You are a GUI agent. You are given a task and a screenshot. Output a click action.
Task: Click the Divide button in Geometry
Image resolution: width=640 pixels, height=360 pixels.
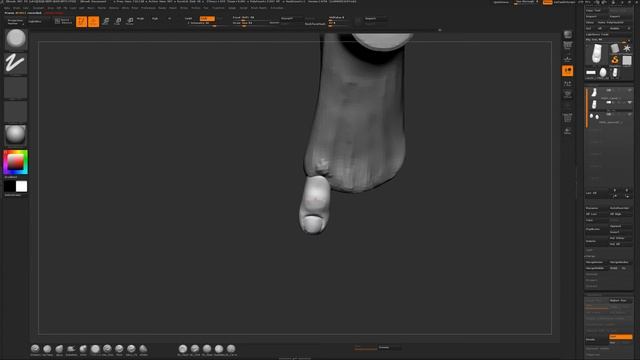click(x=596, y=340)
